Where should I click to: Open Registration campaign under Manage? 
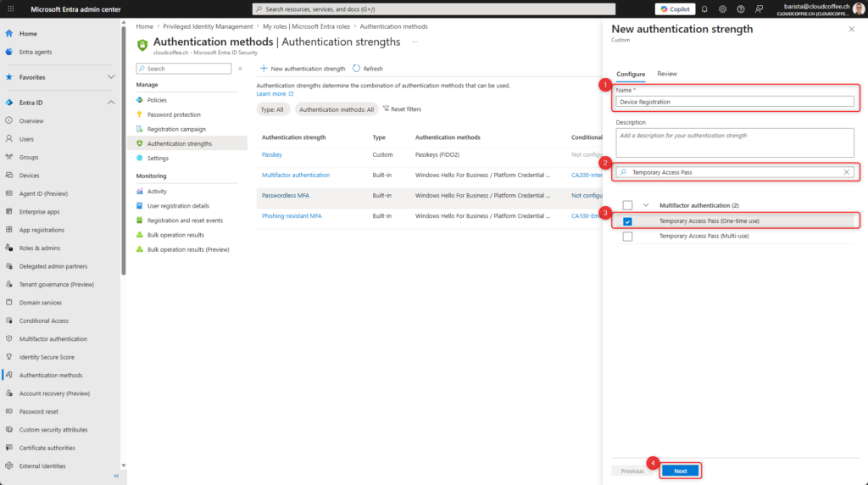pos(176,129)
